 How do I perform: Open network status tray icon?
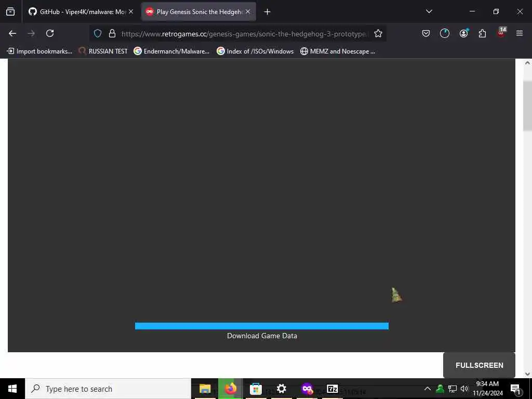[x=453, y=389]
